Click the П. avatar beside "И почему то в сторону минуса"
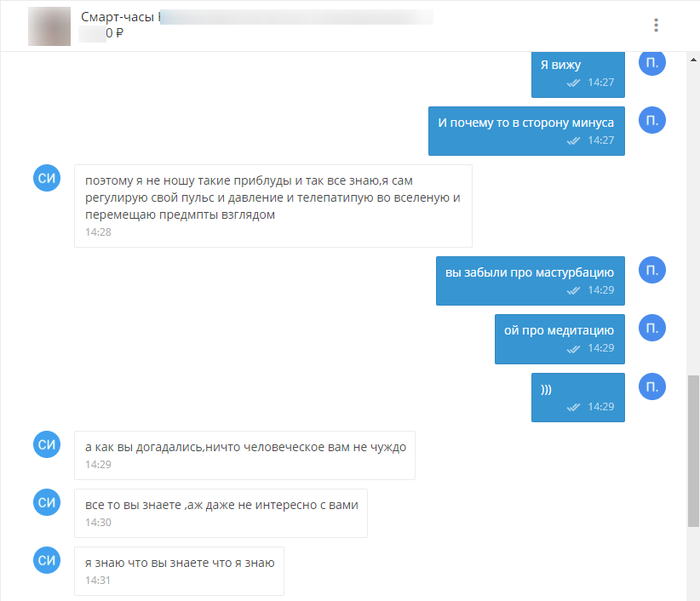 coord(652,120)
